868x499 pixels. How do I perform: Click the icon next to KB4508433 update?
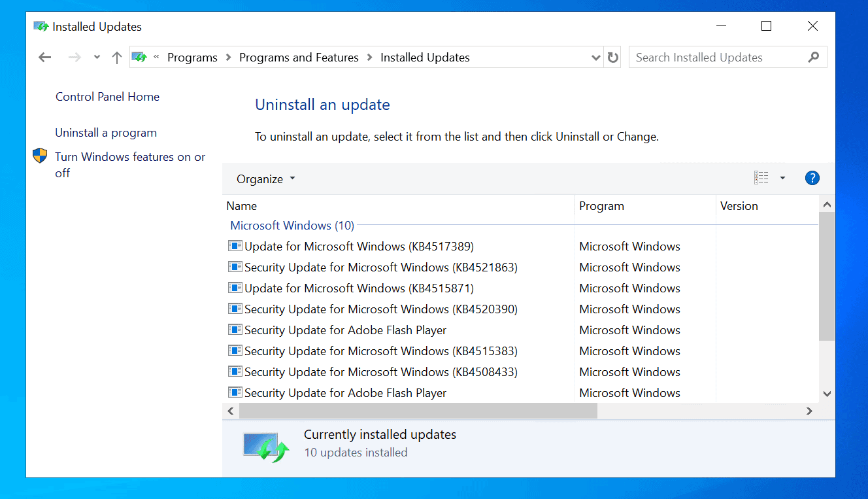pyautogui.click(x=235, y=371)
